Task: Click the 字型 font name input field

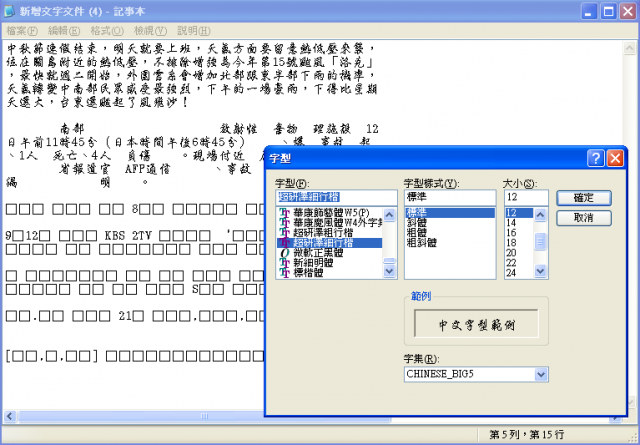Action: click(x=336, y=198)
